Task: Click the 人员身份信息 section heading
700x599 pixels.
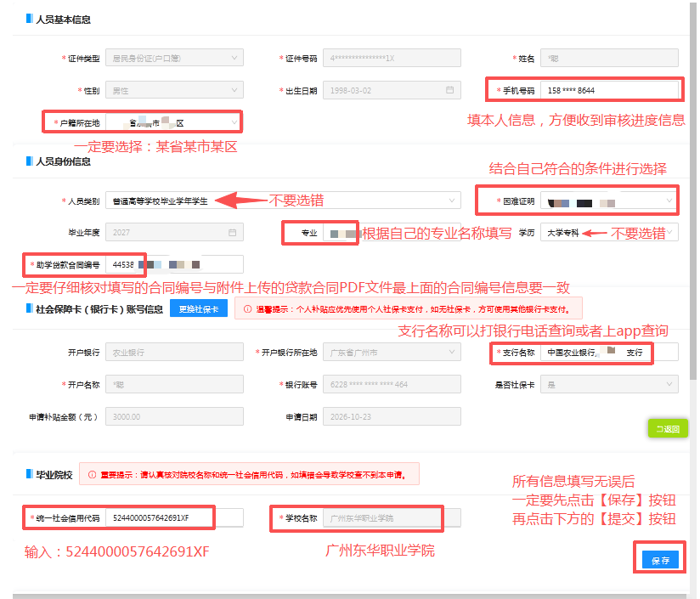Action: click(63, 161)
